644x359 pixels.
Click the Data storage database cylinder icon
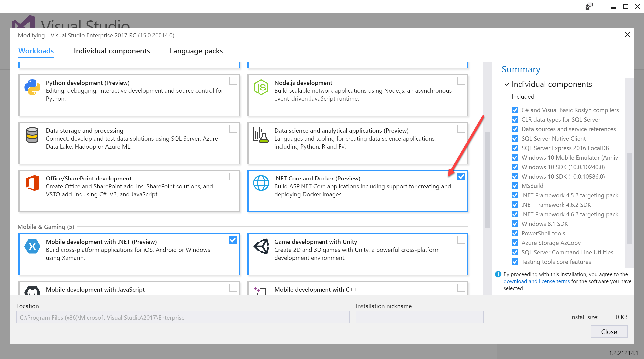(x=32, y=135)
